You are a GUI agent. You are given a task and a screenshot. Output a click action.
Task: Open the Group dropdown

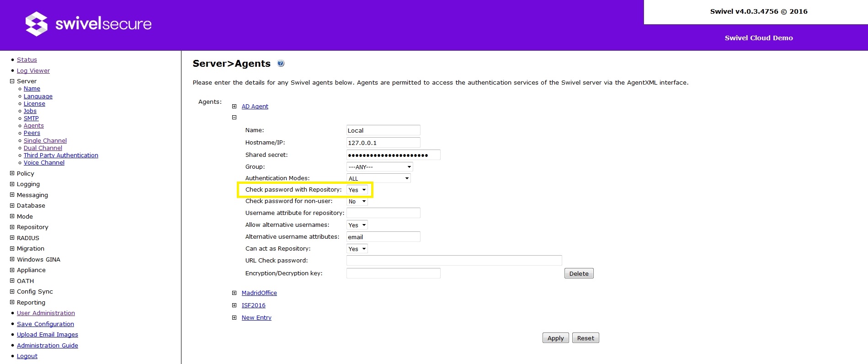(380, 167)
